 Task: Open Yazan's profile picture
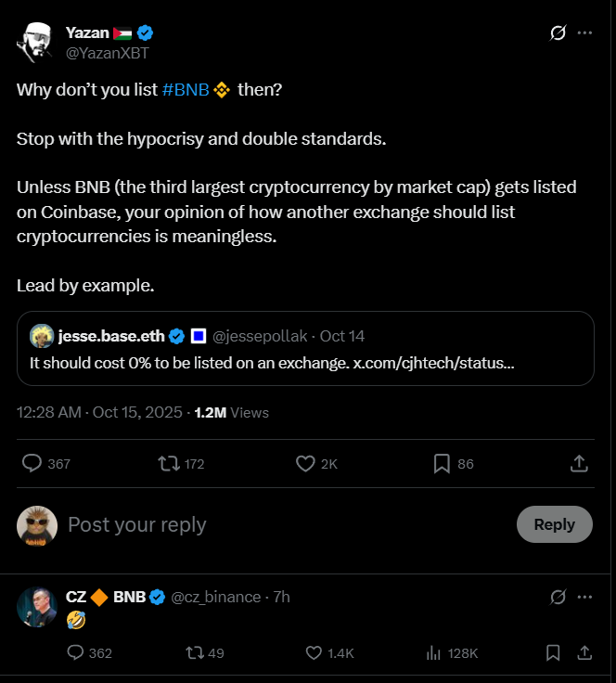tap(37, 43)
